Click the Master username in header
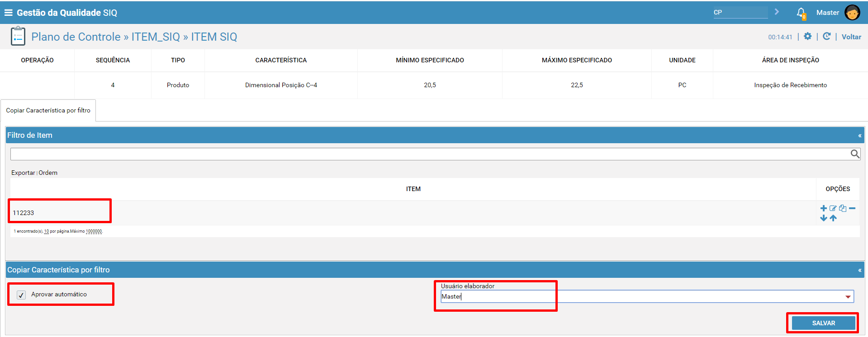 pyautogui.click(x=827, y=13)
